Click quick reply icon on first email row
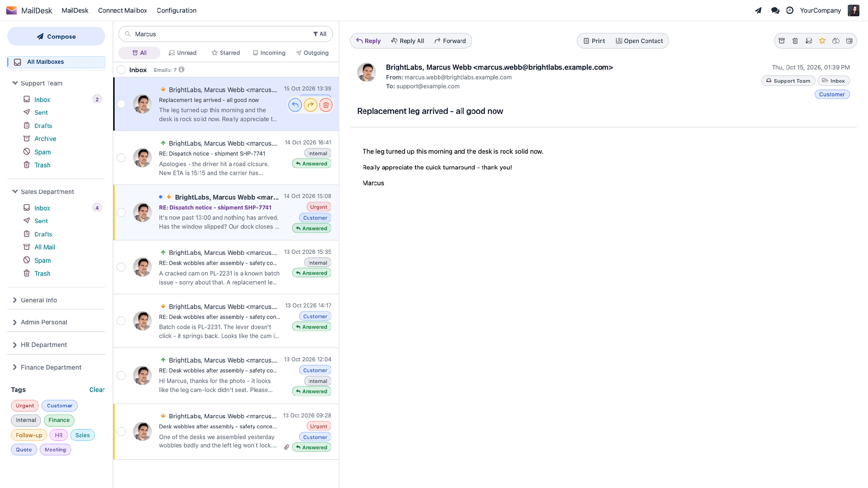Screen dimensions: 868x488 pyautogui.click(x=295, y=105)
